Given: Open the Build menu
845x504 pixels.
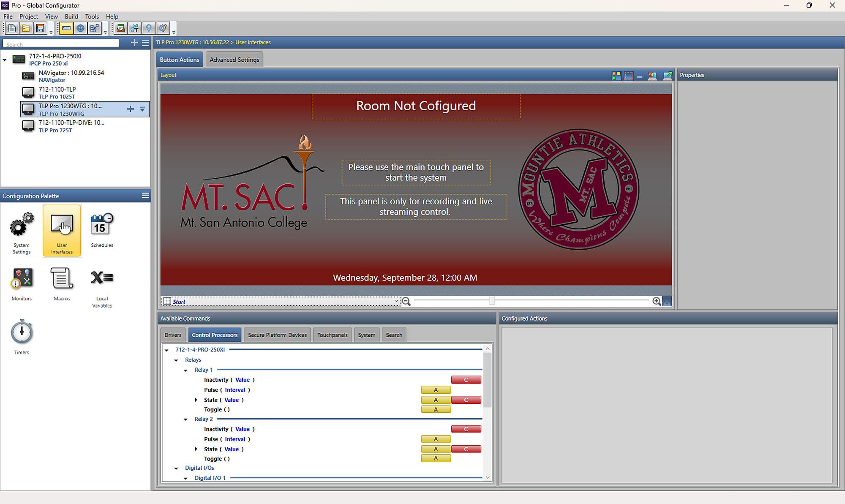Looking at the screenshot, I should [71, 16].
